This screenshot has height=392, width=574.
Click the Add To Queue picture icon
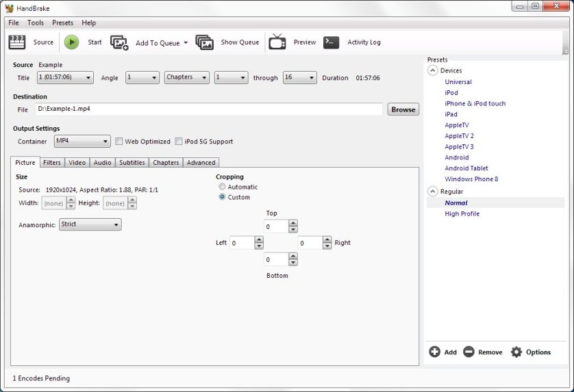(119, 42)
